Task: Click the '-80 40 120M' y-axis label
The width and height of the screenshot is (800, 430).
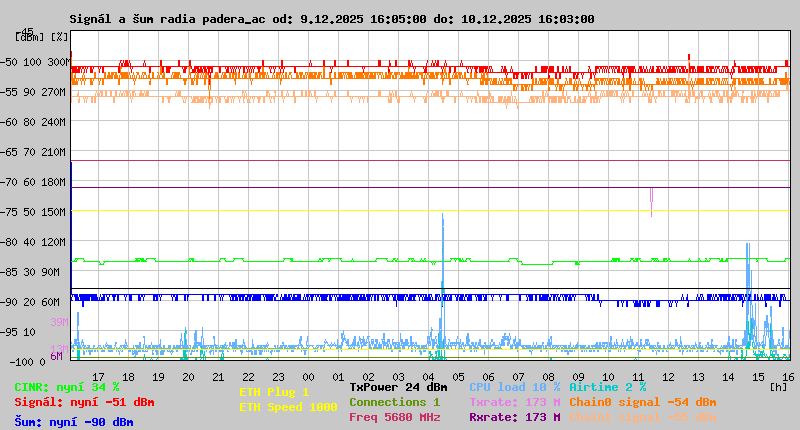Action: [x=33, y=242]
